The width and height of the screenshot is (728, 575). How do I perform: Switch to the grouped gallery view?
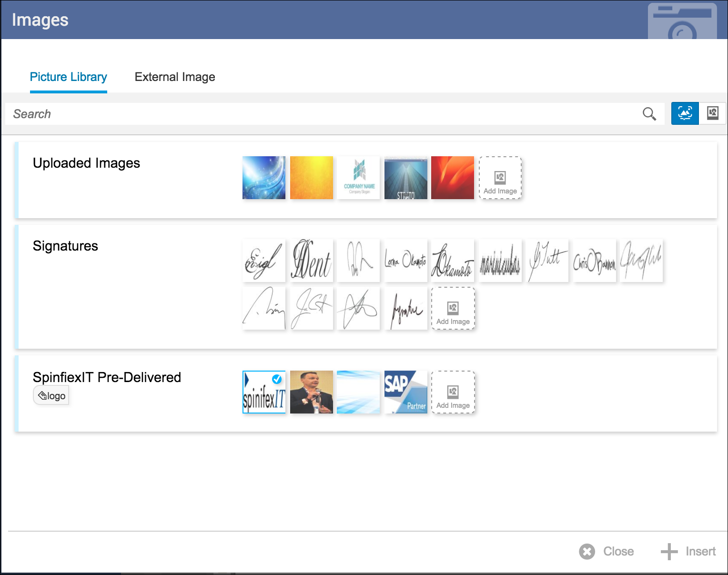click(685, 113)
